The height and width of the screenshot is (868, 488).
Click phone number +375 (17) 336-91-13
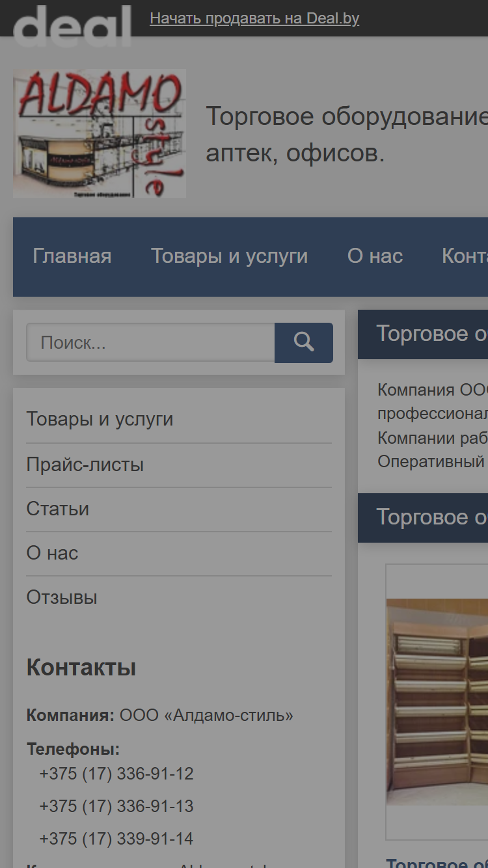coord(116,806)
